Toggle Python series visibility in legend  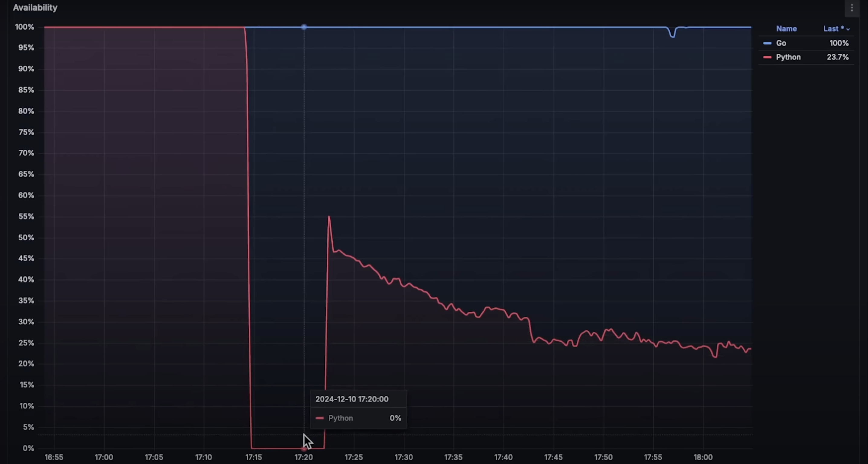(x=788, y=57)
